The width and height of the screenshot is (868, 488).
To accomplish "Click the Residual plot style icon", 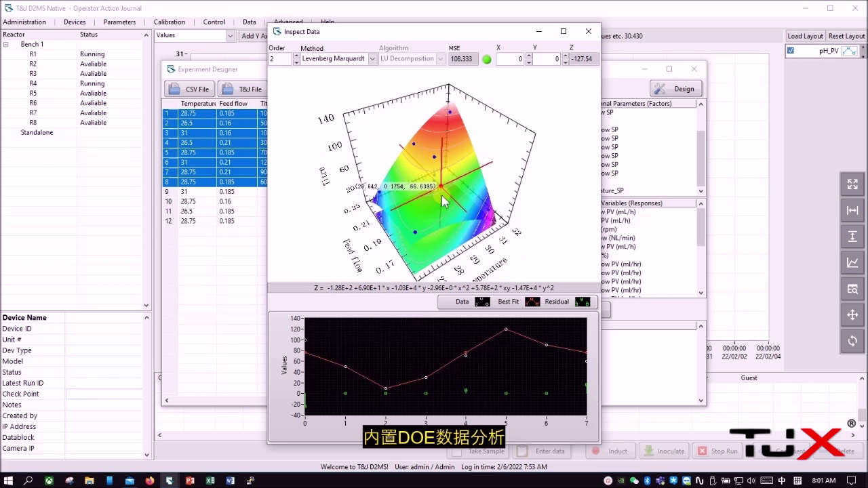I will (583, 302).
